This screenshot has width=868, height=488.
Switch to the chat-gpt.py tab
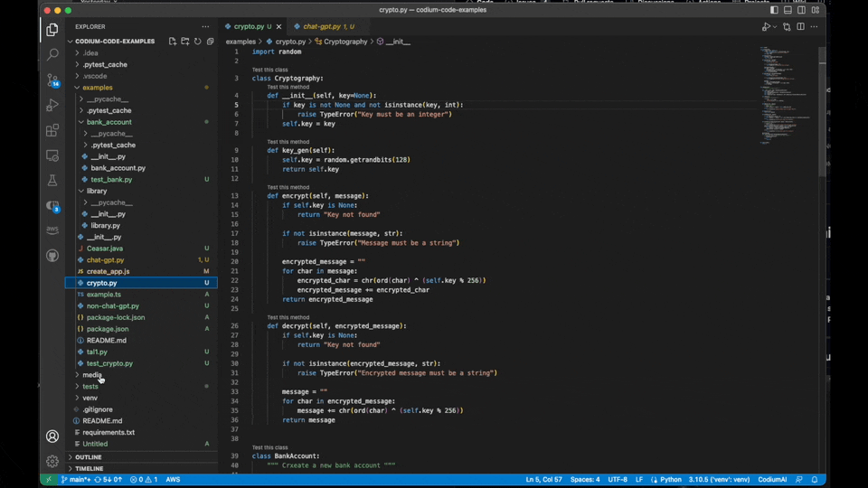click(321, 27)
